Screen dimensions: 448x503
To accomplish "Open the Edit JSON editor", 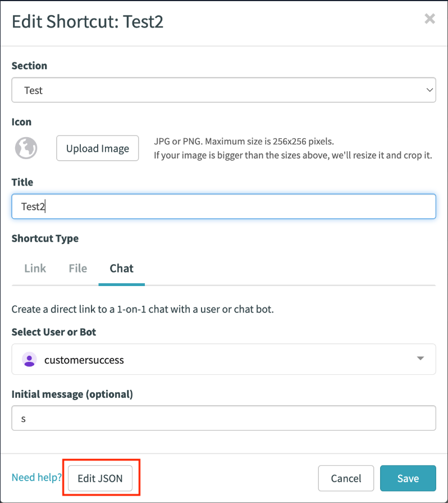I will pos(100,479).
